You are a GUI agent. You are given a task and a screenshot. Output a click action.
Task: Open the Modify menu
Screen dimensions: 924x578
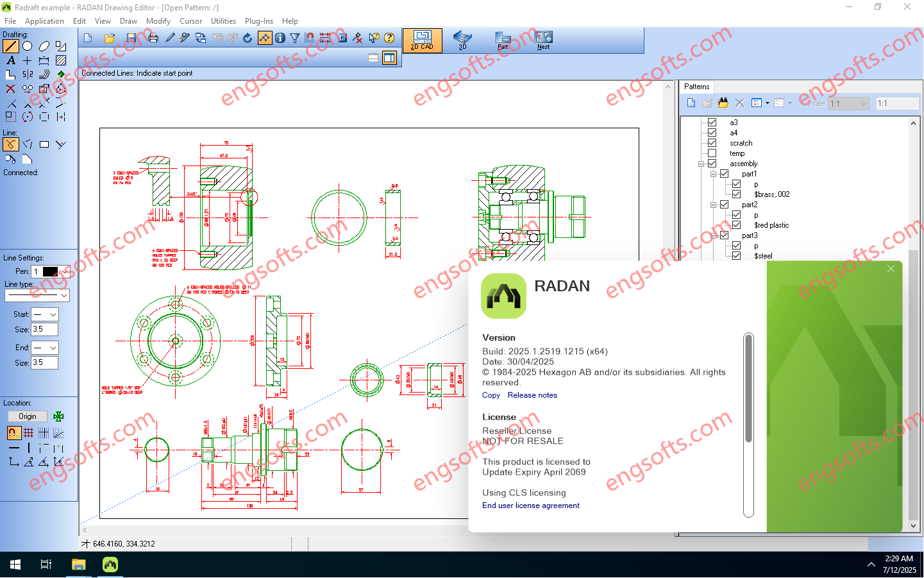(x=158, y=21)
